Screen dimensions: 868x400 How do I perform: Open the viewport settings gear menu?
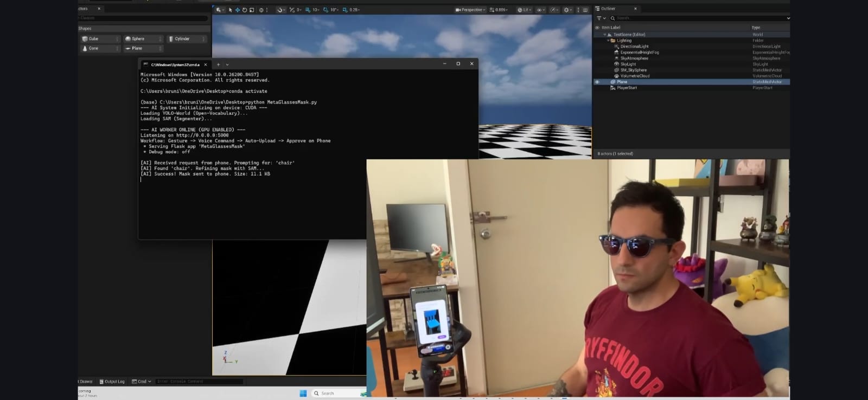click(567, 10)
